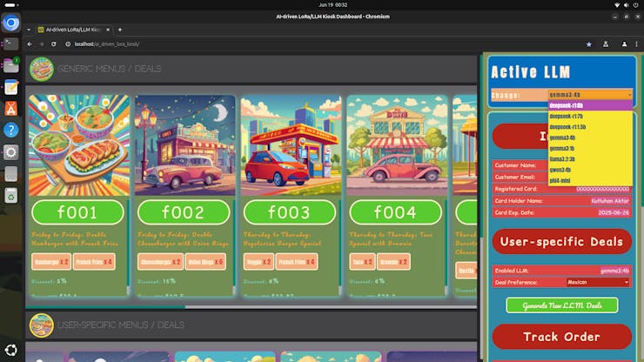Open Show Applications at the dock bottom
Viewport: 644px width, 362px height.
tap(11, 352)
